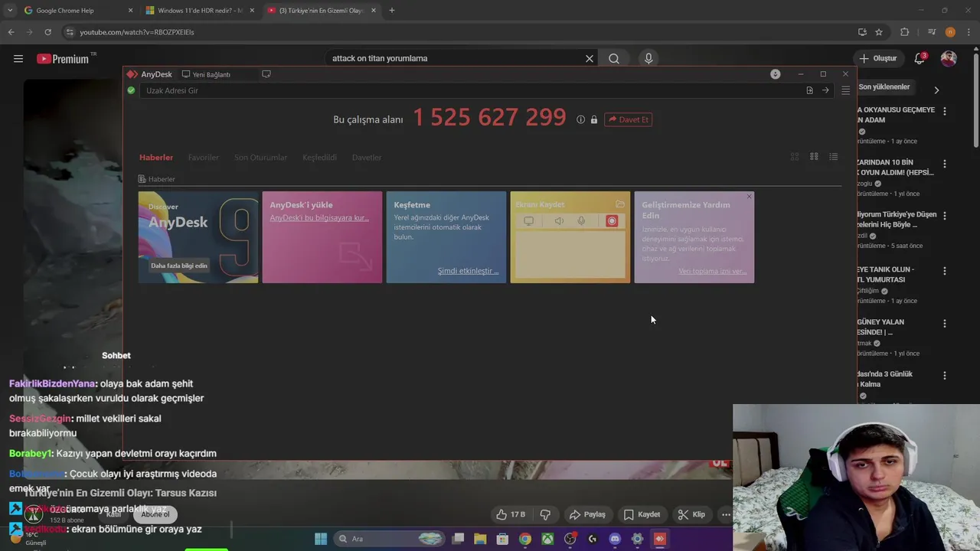Click the file transfer icon in address bar
The image size is (980, 551).
click(809, 90)
